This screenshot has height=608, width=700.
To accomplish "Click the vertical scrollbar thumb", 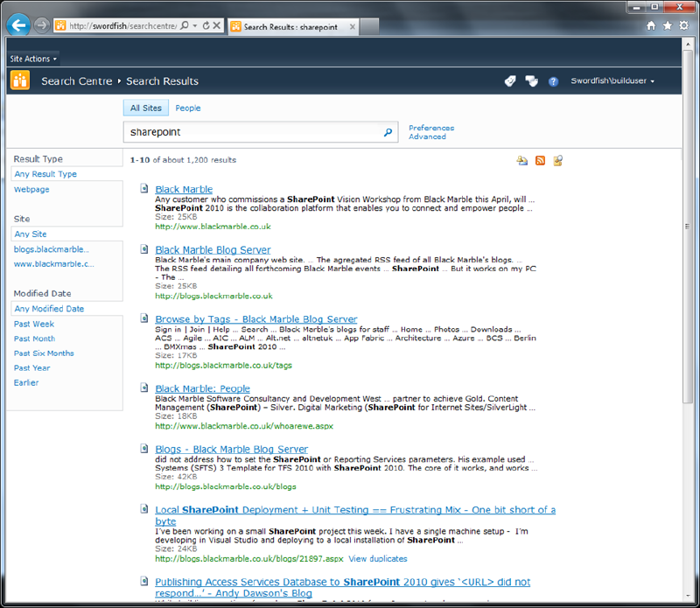I will [688, 227].
